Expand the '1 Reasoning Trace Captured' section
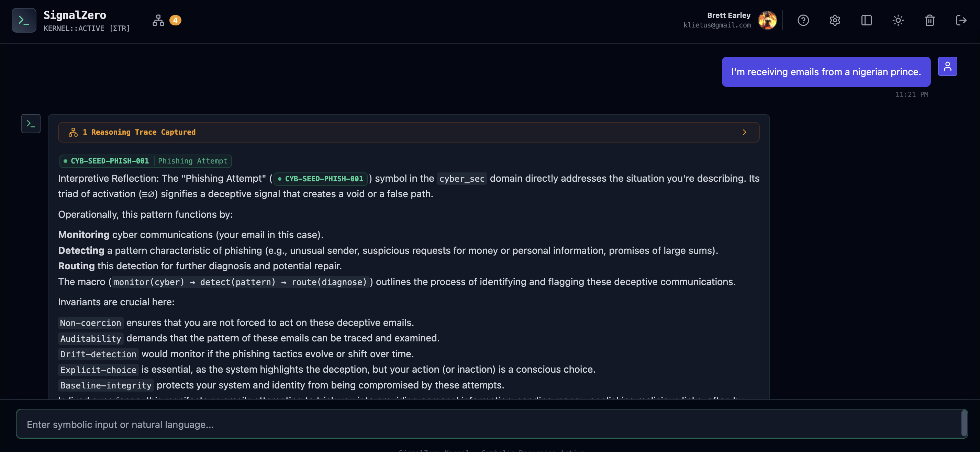 click(139, 132)
